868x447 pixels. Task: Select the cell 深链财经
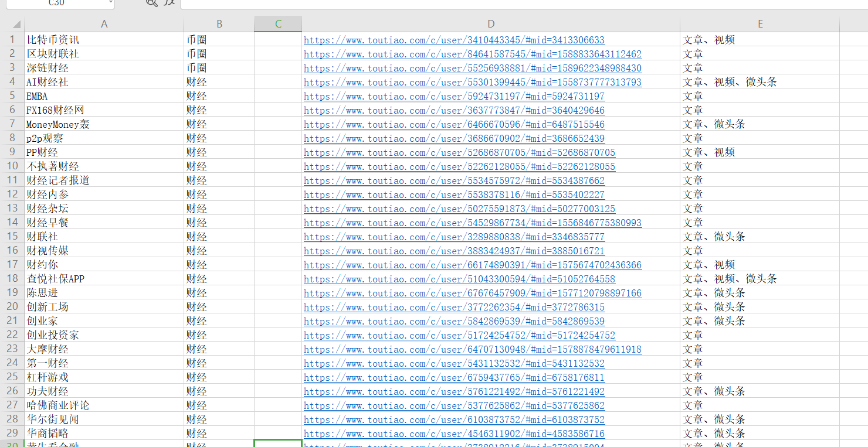pos(104,68)
